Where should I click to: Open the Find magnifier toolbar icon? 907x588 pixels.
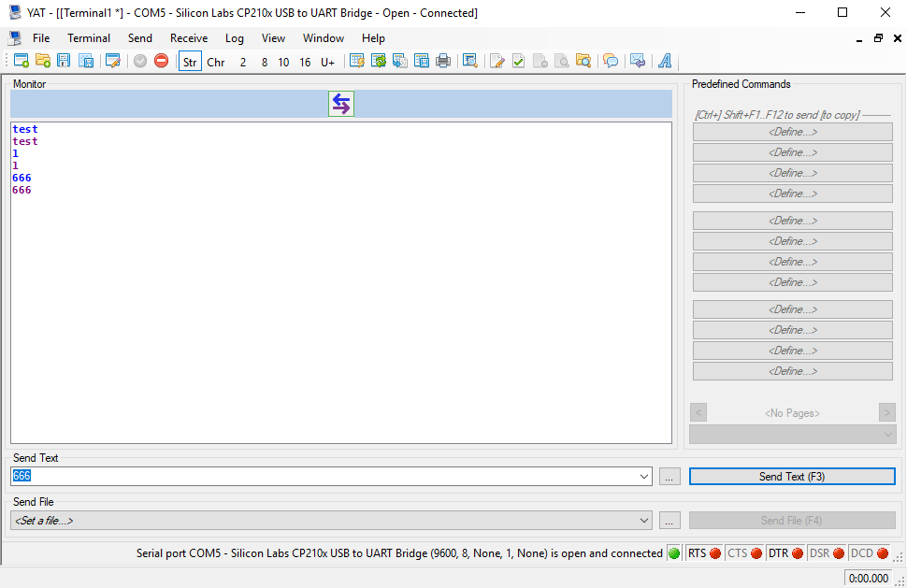(470, 61)
